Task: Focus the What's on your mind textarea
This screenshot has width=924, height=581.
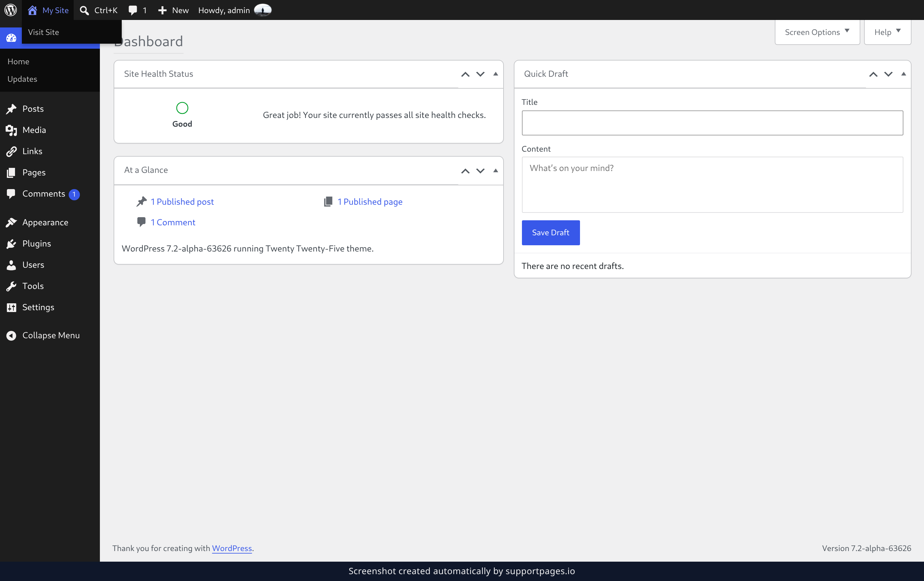Action: (x=712, y=184)
